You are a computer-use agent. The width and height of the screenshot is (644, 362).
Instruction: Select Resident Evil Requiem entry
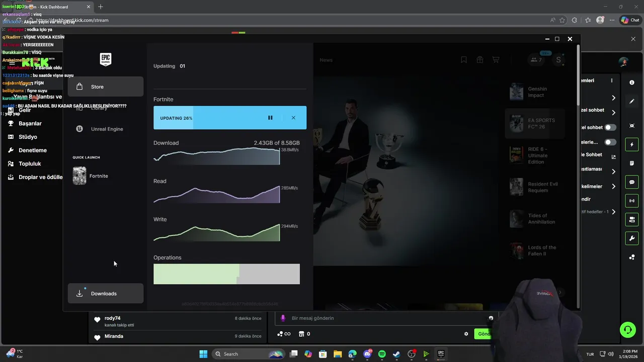pyautogui.click(x=534, y=187)
